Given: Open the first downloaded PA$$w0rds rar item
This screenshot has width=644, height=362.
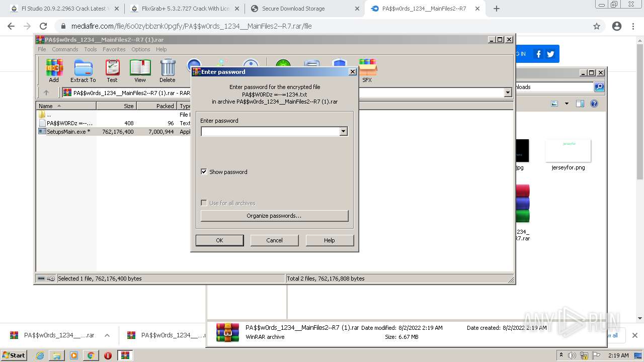Looking at the screenshot, I should pos(52,335).
